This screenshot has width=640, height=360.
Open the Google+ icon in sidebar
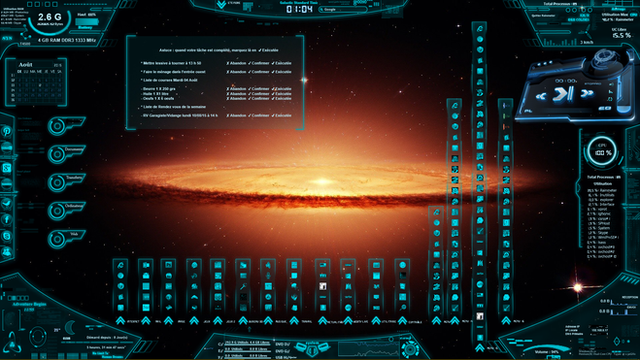(7, 168)
